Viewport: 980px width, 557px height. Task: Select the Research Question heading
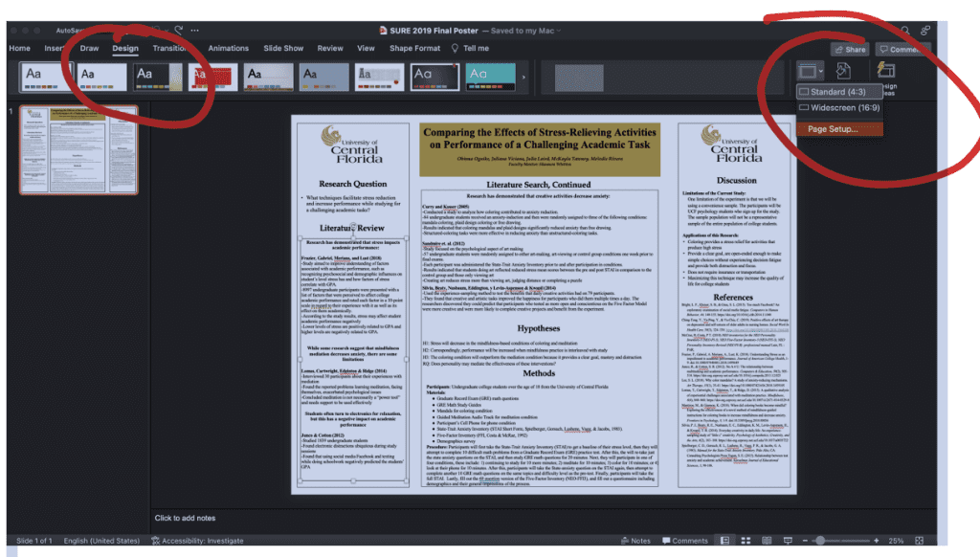tap(352, 184)
